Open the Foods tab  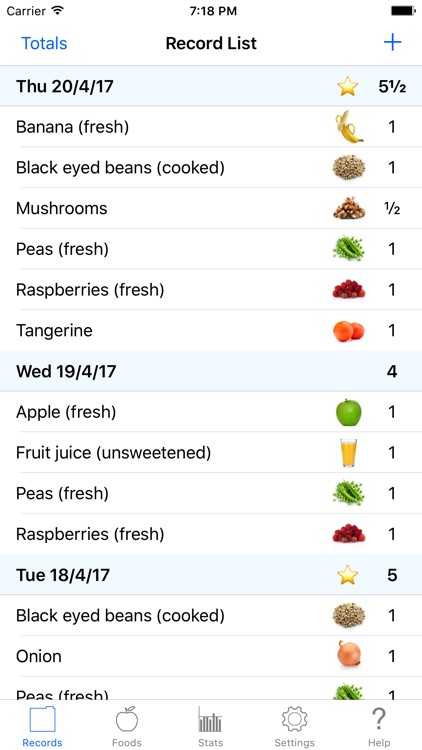click(x=127, y=726)
